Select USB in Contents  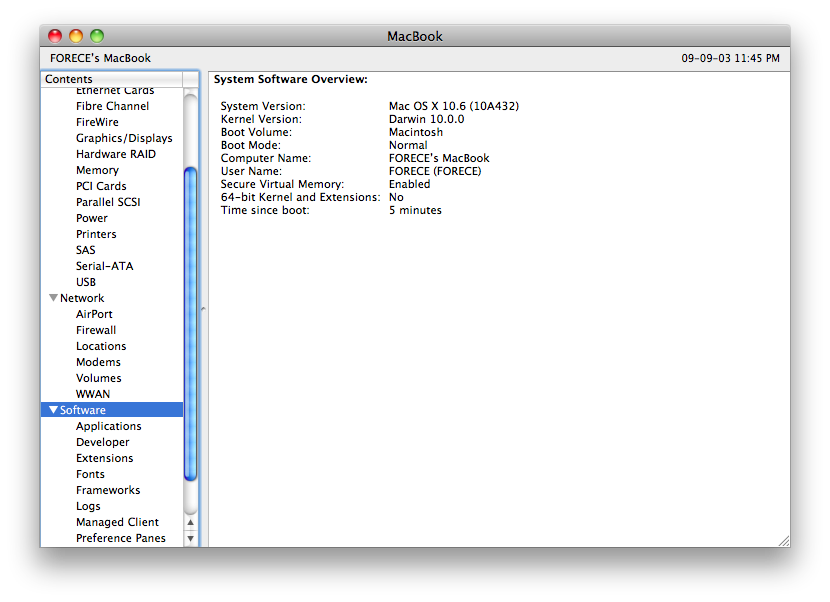coord(86,282)
